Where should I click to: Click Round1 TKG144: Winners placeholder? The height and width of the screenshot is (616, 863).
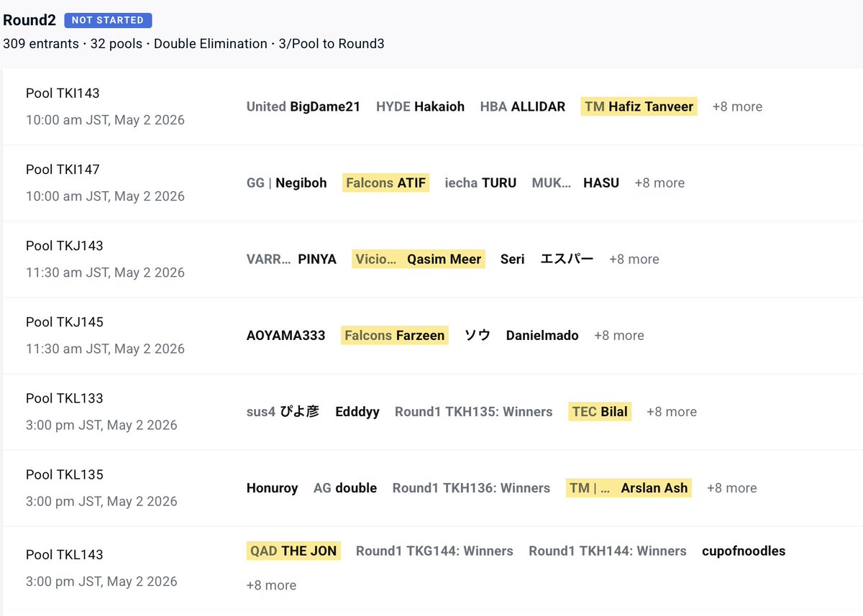click(x=434, y=551)
